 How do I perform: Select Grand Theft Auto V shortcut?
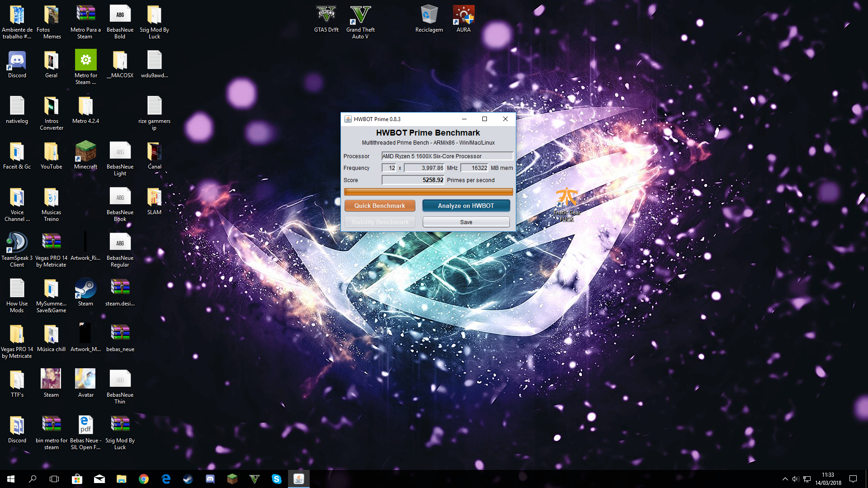tap(360, 23)
